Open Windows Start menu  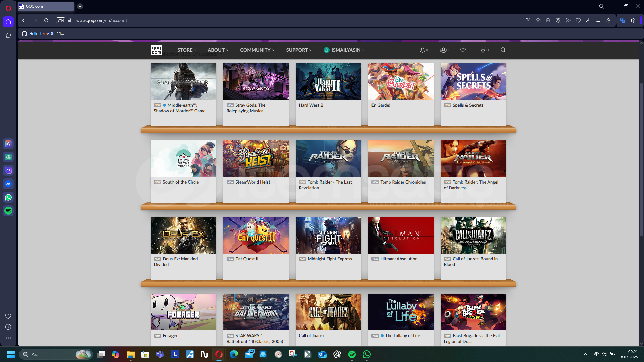[11, 354]
